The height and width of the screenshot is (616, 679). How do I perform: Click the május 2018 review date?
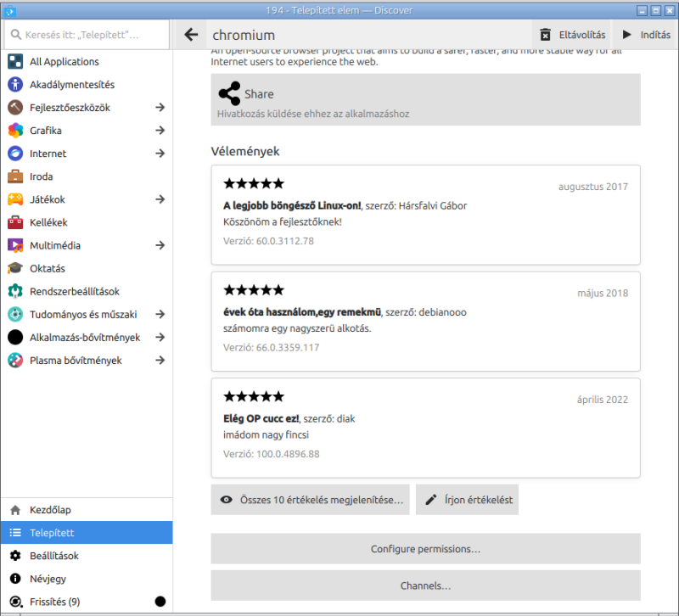point(603,293)
